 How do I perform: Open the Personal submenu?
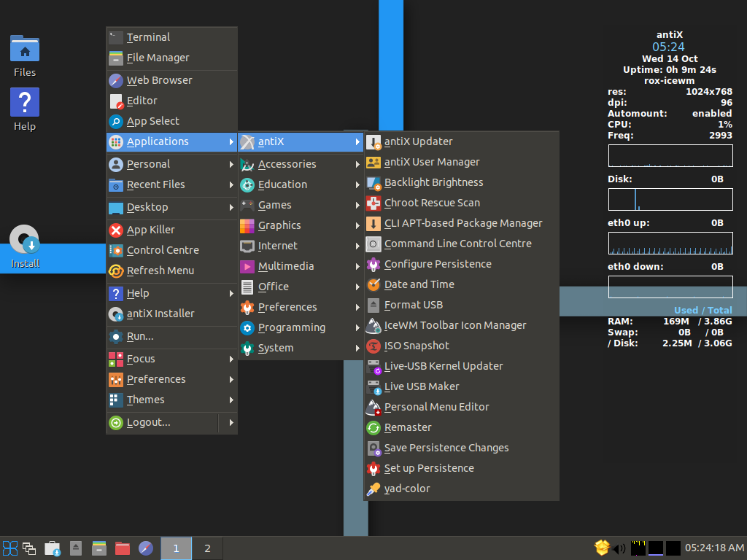(x=172, y=164)
